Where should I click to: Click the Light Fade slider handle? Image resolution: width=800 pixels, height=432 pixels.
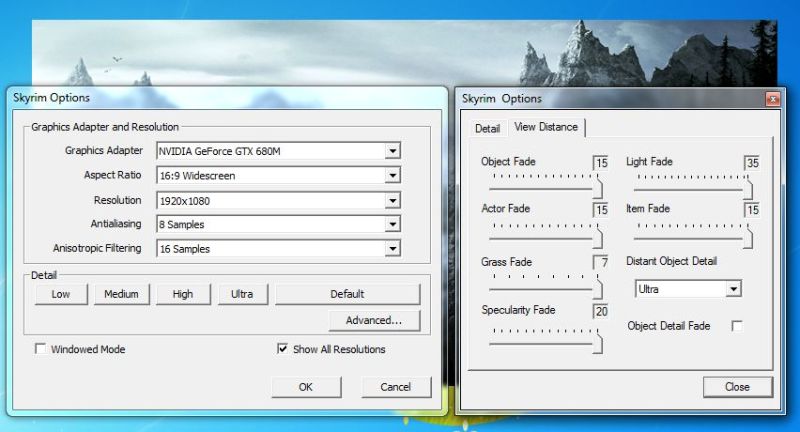coord(748,188)
